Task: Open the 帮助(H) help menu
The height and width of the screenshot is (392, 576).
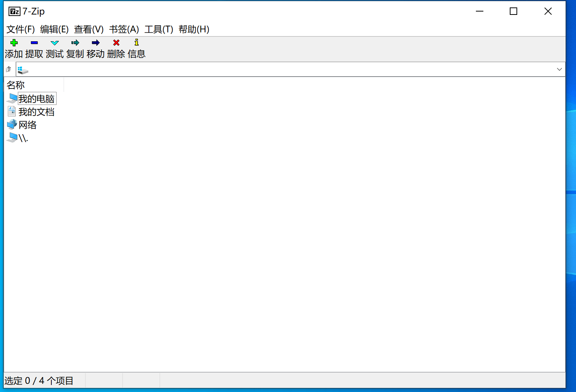Action: pyautogui.click(x=194, y=29)
